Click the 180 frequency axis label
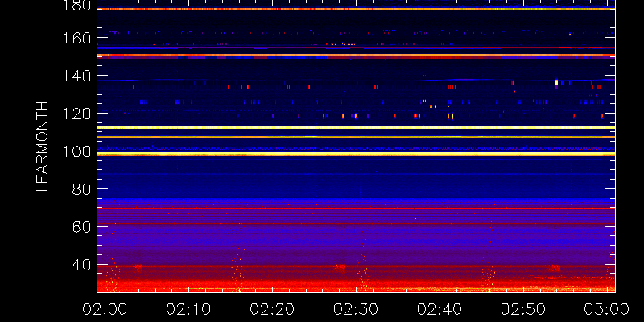The height and width of the screenshot is (322, 644). point(77,5)
